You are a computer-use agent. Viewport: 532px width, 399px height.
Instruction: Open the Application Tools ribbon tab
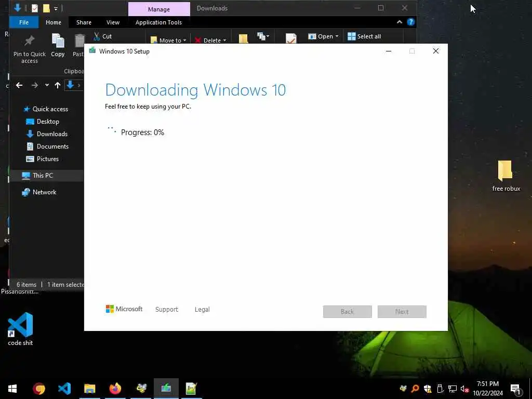pos(158,22)
